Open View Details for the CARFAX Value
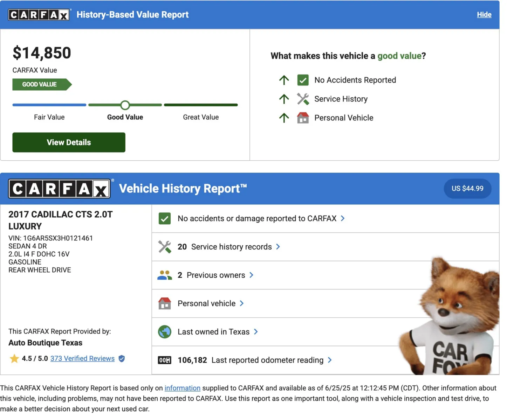507x420 pixels. click(x=69, y=142)
